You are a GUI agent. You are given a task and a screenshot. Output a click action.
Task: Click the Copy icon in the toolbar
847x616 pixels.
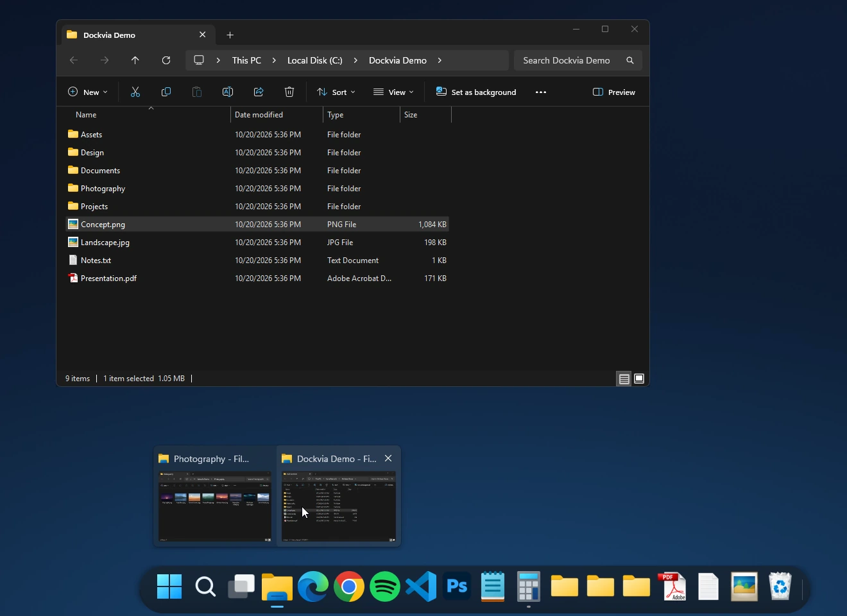[166, 92]
